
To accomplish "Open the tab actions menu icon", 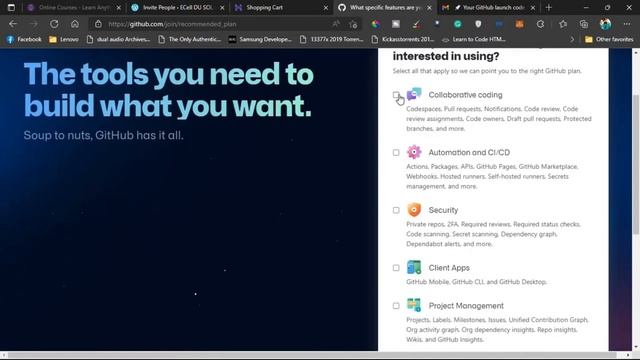I will pyautogui.click(x=11, y=7).
